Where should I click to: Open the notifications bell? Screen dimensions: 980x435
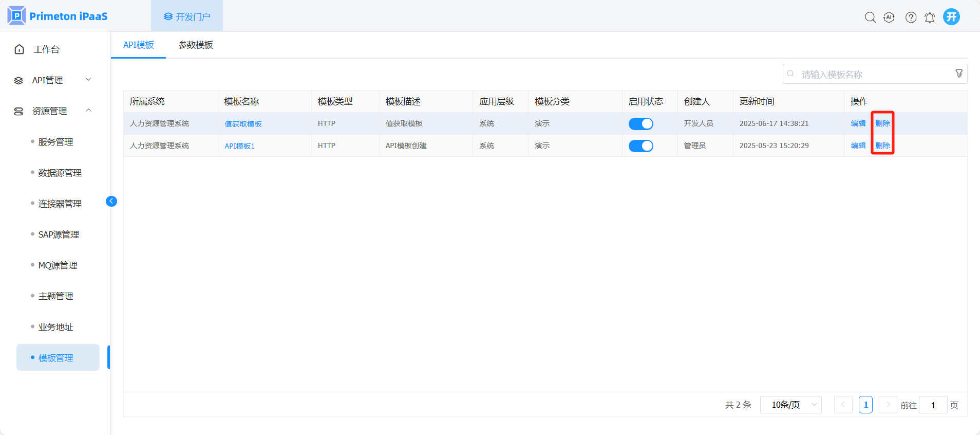[x=930, y=17]
